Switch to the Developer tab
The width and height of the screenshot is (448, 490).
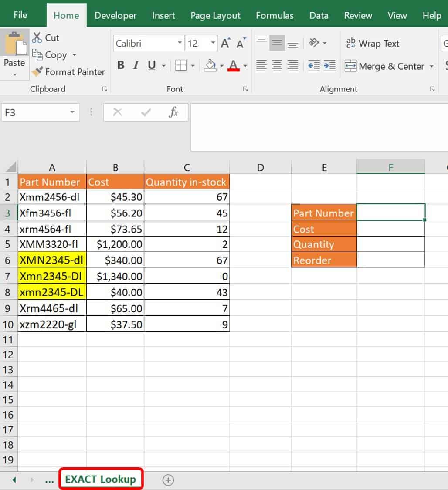pos(115,15)
